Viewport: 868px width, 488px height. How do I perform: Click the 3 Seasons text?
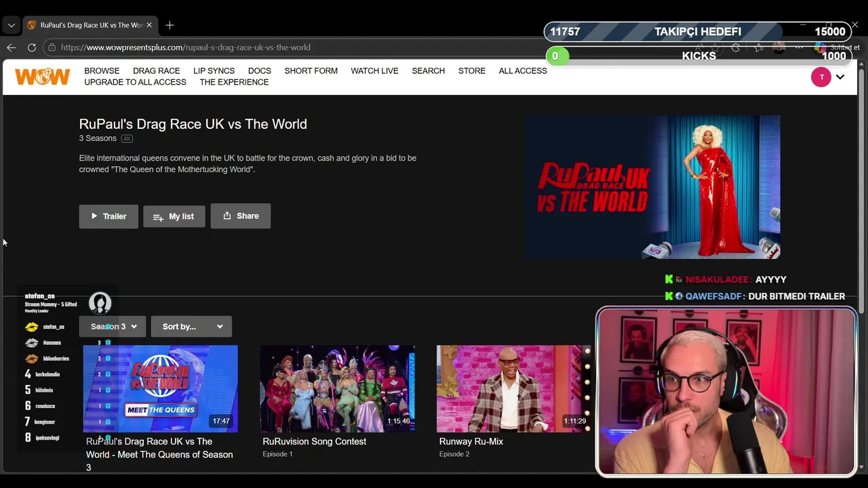98,138
